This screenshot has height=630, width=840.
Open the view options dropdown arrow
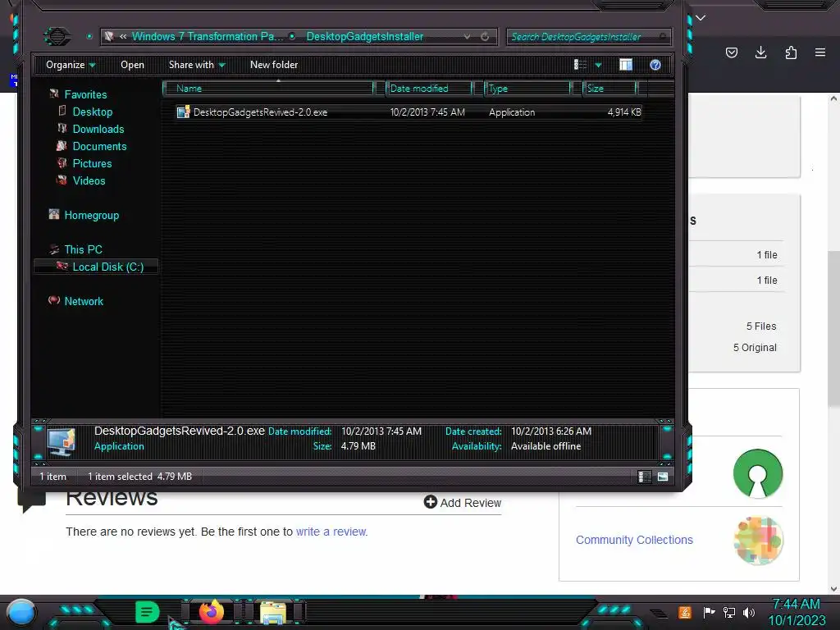[598, 66]
